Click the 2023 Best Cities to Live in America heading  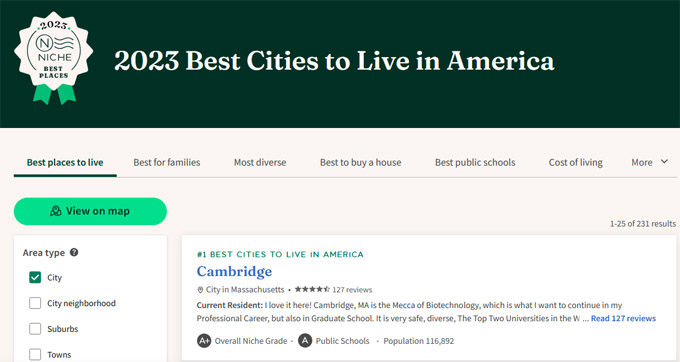(334, 60)
